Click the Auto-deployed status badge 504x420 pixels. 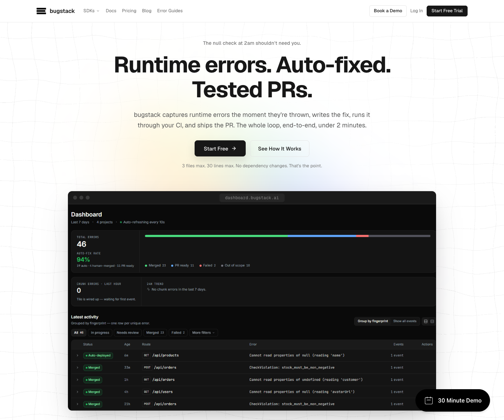pyautogui.click(x=98, y=356)
